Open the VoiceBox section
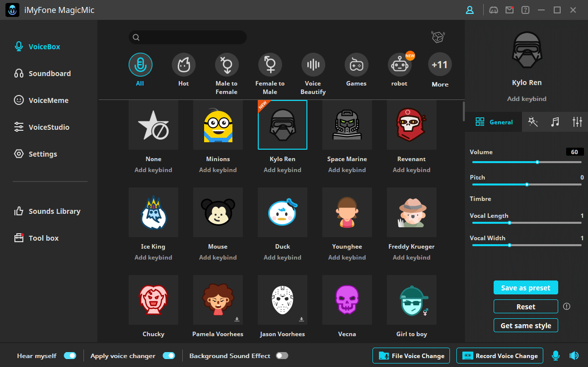The width and height of the screenshot is (588, 367). pyautogui.click(x=38, y=47)
